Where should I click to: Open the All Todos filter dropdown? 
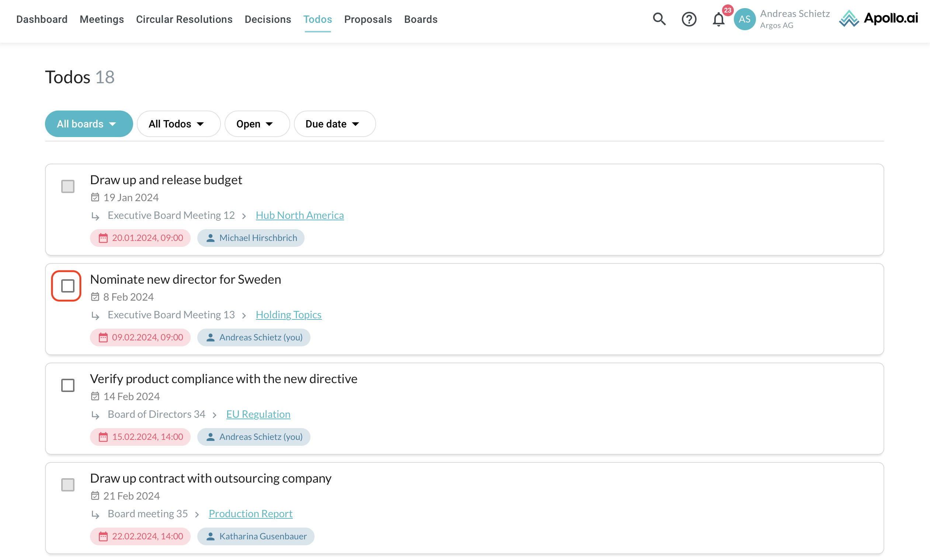coord(178,124)
